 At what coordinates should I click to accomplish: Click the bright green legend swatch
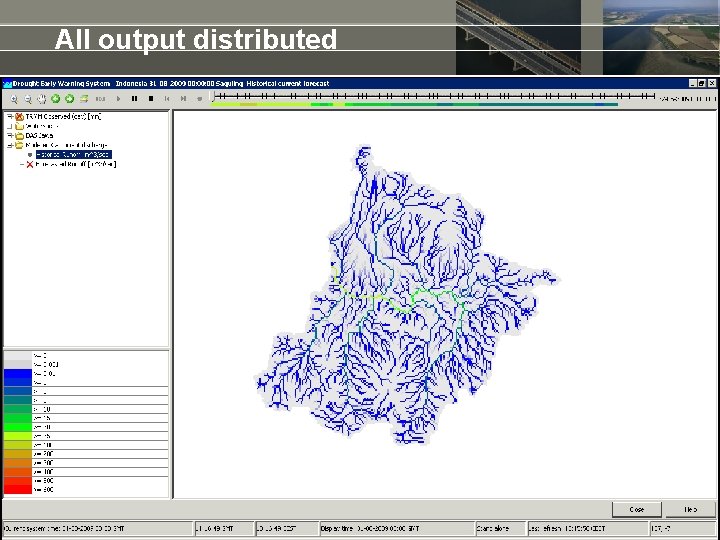coord(18,427)
